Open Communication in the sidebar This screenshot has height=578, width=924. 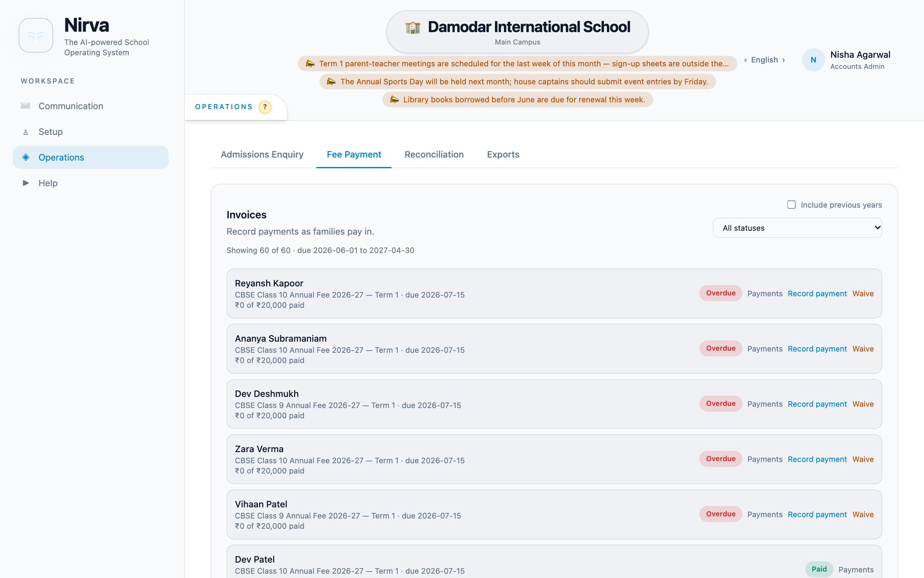click(x=91, y=106)
